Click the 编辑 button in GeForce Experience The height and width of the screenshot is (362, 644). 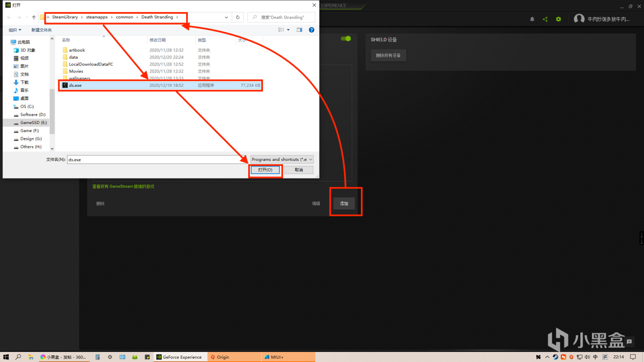tap(316, 204)
